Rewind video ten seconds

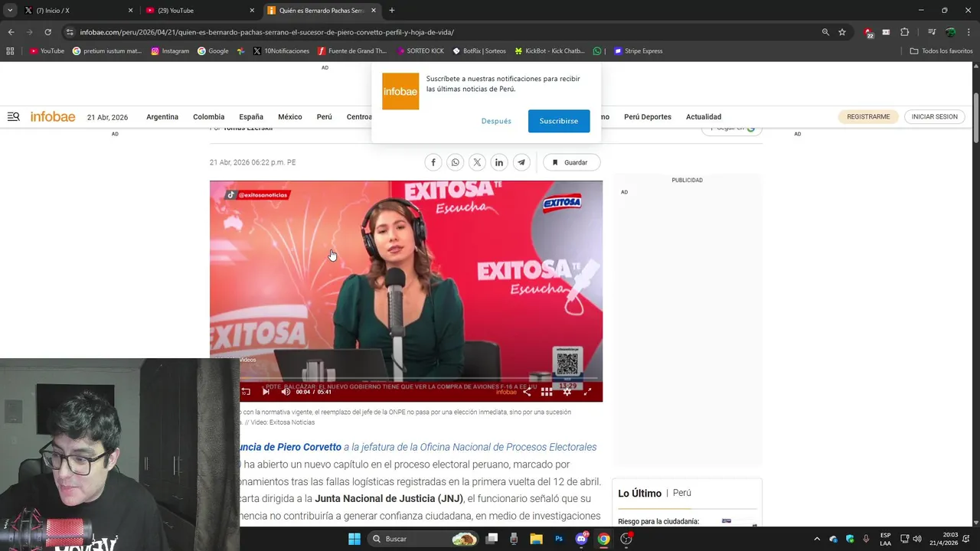pyautogui.click(x=246, y=391)
